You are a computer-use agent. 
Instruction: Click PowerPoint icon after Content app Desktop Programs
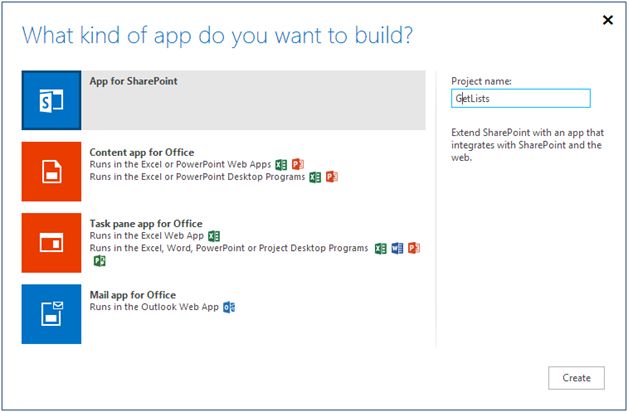tap(332, 177)
